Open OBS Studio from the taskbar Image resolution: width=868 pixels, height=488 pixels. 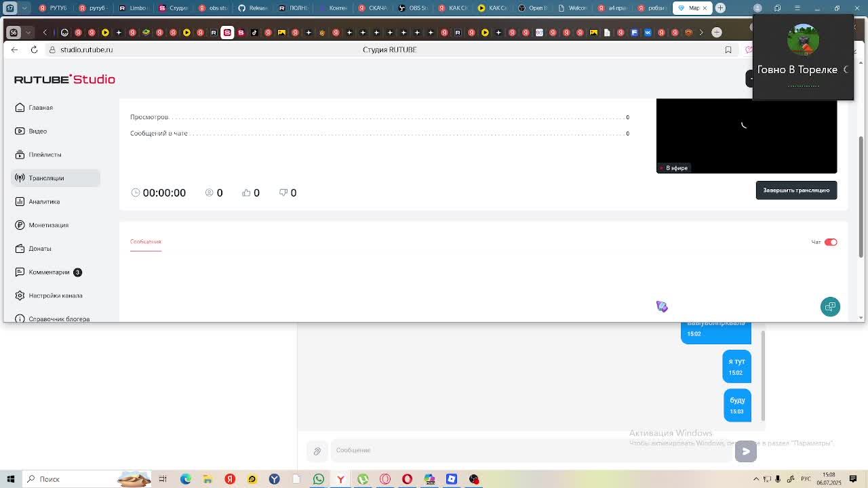point(474,479)
